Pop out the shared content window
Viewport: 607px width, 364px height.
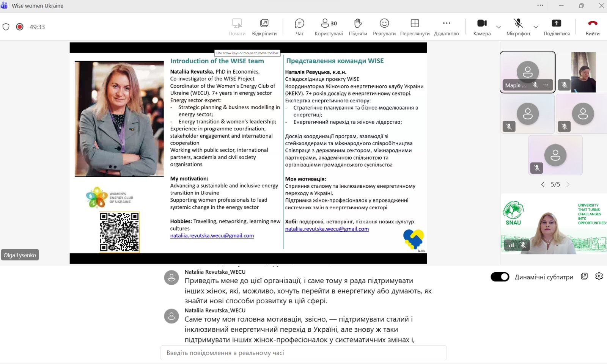[264, 27]
